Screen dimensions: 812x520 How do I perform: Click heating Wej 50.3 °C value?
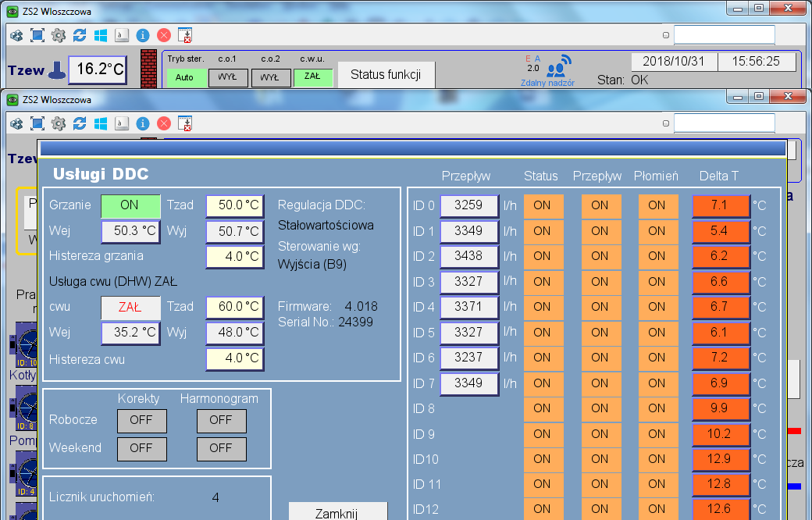[x=130, y=232]
